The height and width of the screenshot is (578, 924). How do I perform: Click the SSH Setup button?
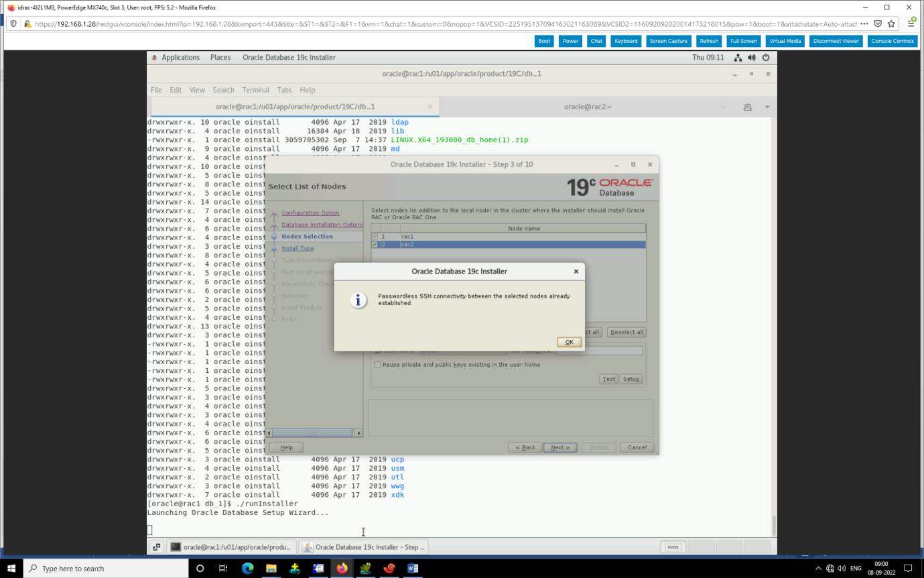[631, 379]
